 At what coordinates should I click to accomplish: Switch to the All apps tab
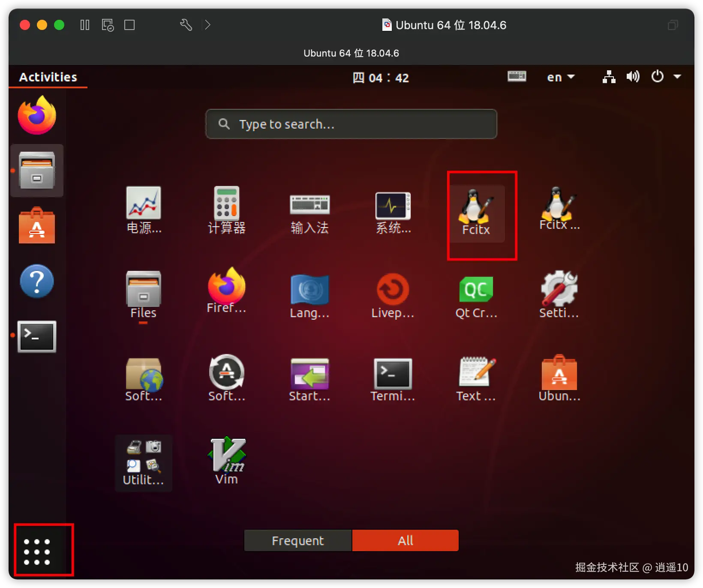[406, 540]
